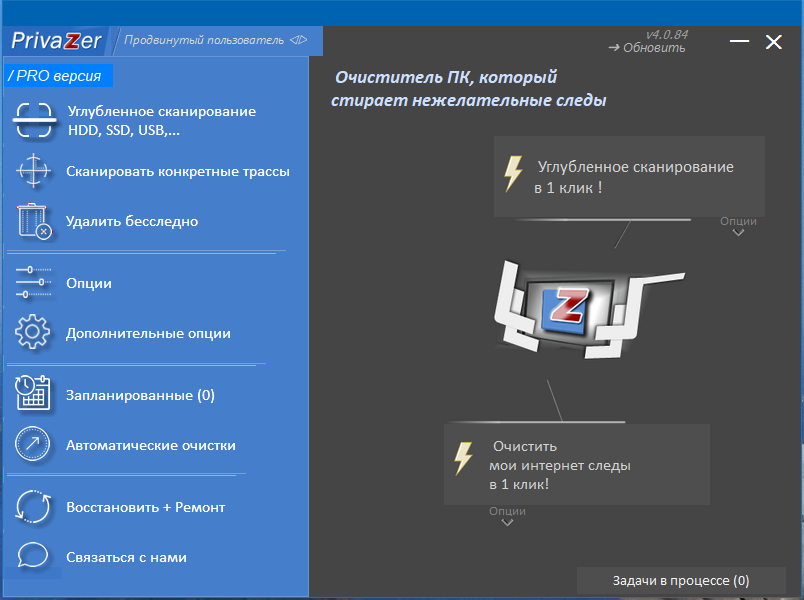Click the PrivaZer logo in header

pos(56,41)
